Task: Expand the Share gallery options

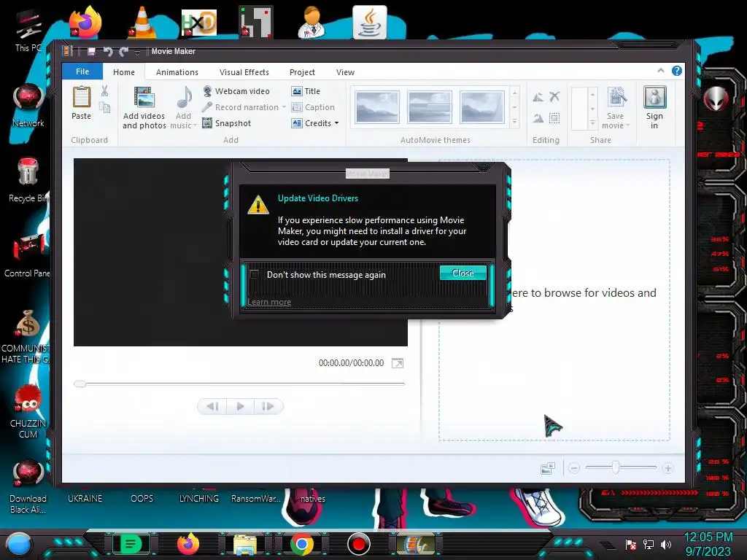Action: pos(592,123)
